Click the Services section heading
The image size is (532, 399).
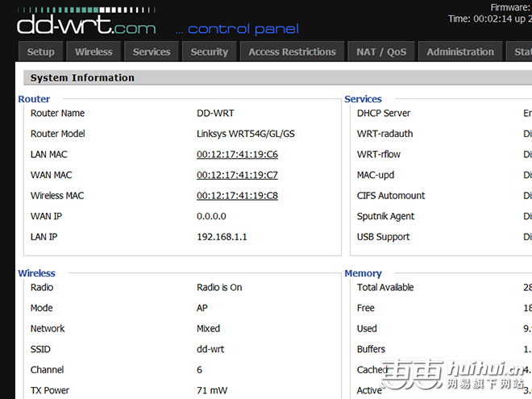(x=363, y=99)
